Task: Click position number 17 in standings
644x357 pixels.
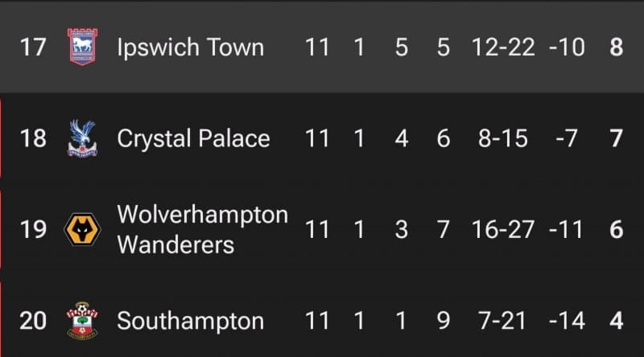Action: [33, 47]
